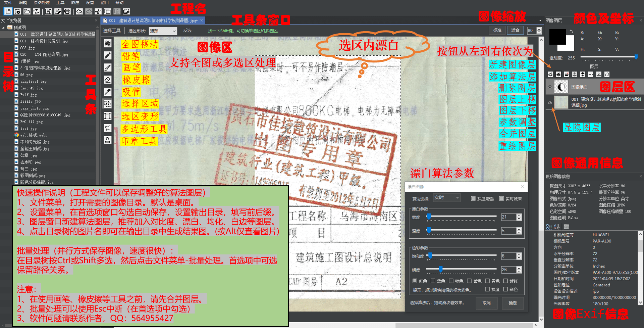Open the 图层 menu

pyautogui.click(x=75, y=3)
